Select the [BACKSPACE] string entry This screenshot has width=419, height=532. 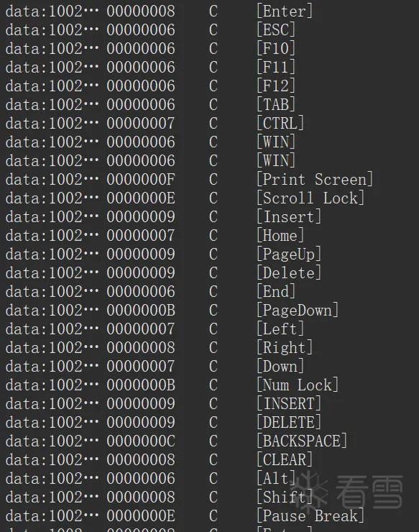(x=209, y=441)
